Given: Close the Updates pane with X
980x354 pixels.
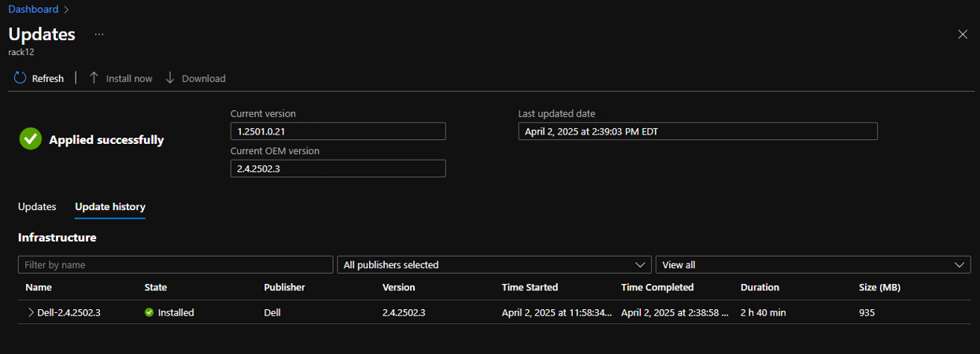Looking at the screenshot, I should (x=962, y=35).
